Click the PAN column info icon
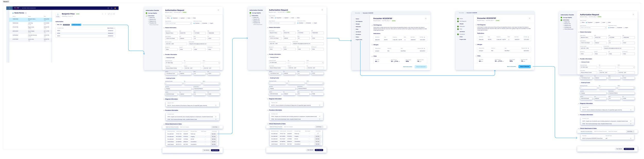The height and width of the screenshot is (159, 644). click(x=15, y=17)
